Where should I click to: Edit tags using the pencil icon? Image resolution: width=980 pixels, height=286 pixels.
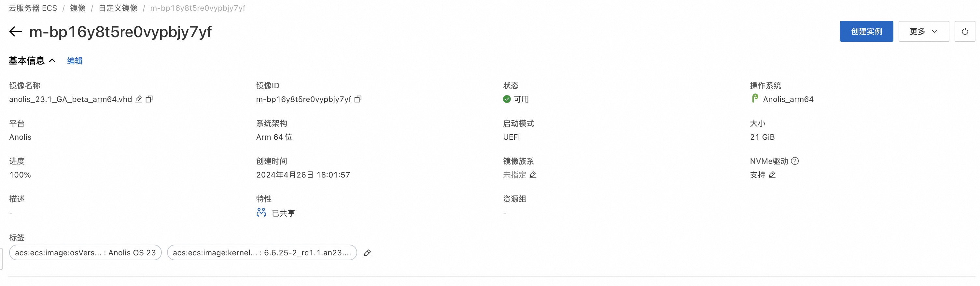coord(367,253)
